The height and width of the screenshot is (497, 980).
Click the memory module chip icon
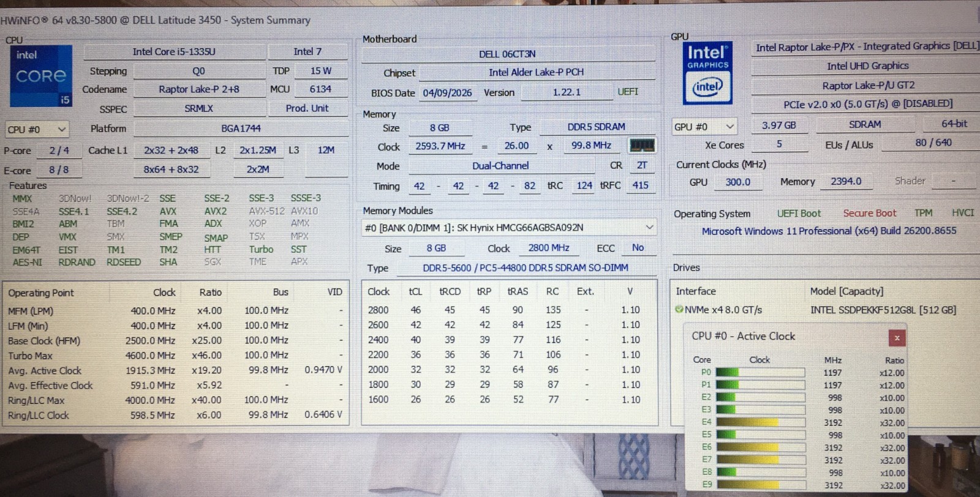[x=642, y=146]
